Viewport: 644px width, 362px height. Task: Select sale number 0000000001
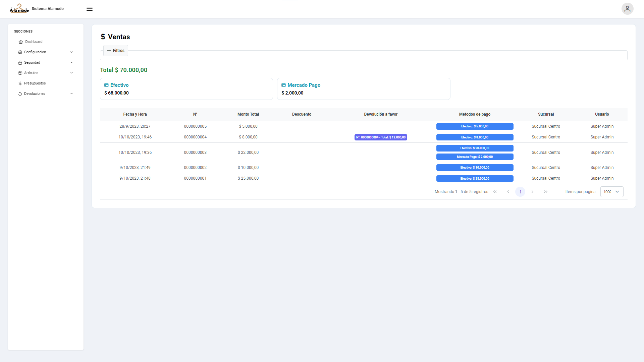point(195,178)
